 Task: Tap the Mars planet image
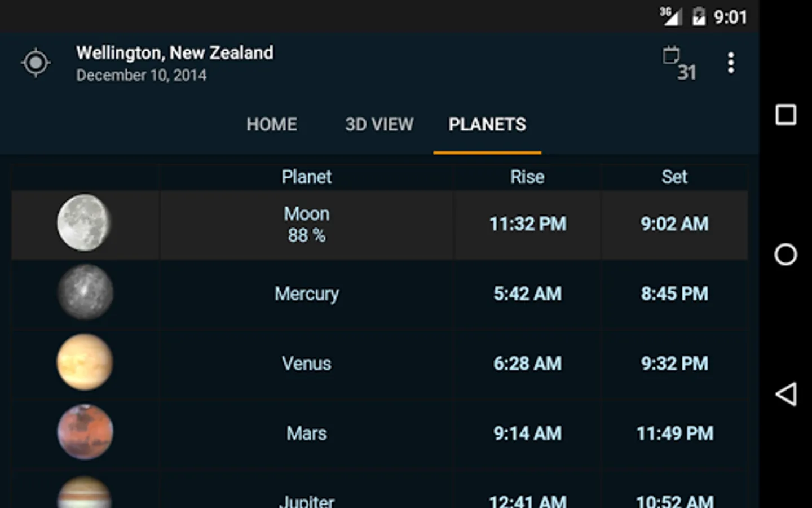pos(85,432)
